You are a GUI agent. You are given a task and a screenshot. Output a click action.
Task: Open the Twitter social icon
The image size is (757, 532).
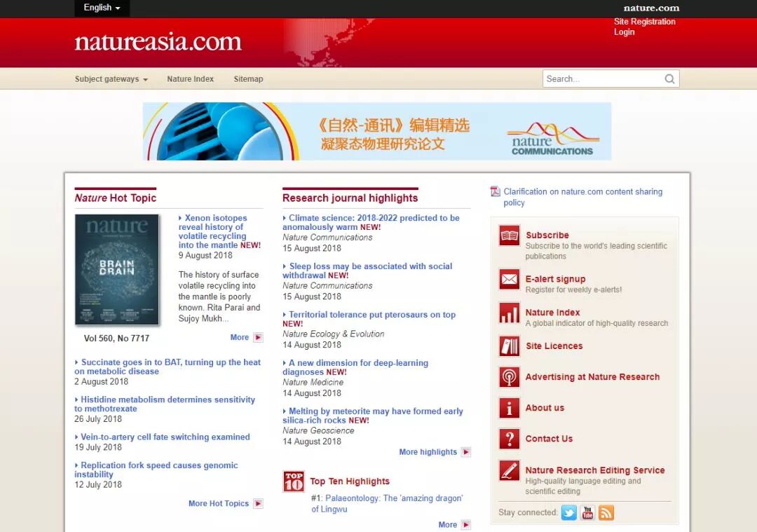coord(568,512)
